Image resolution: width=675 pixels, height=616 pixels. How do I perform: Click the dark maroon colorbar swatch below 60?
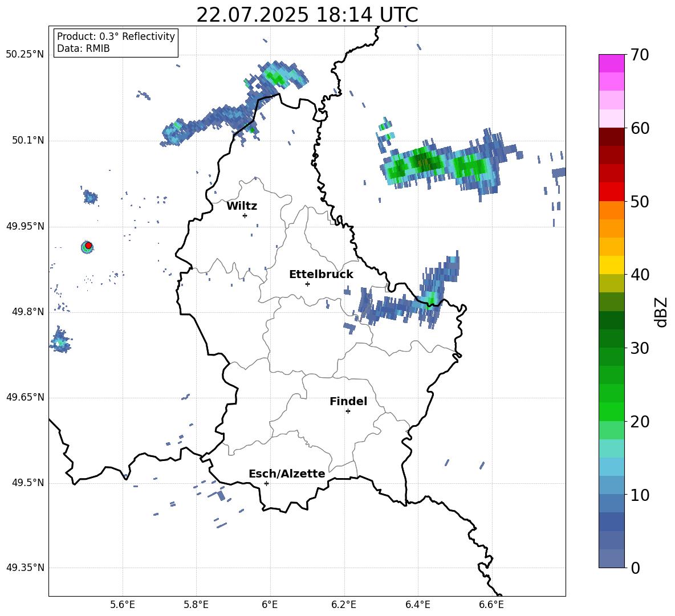click(612, 137)
